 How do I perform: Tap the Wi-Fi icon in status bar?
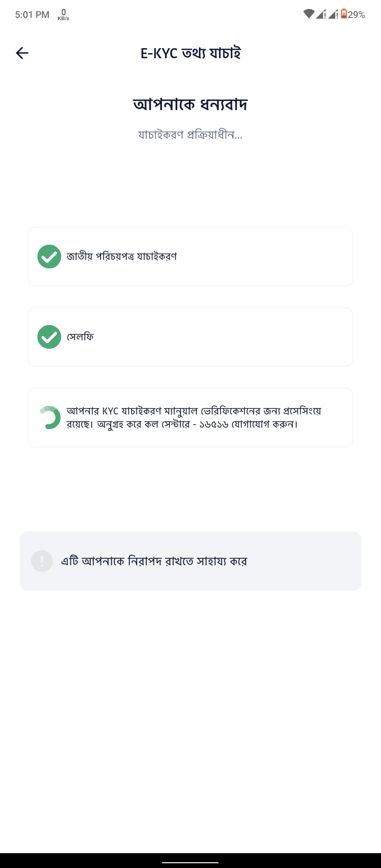coord(309,14)
